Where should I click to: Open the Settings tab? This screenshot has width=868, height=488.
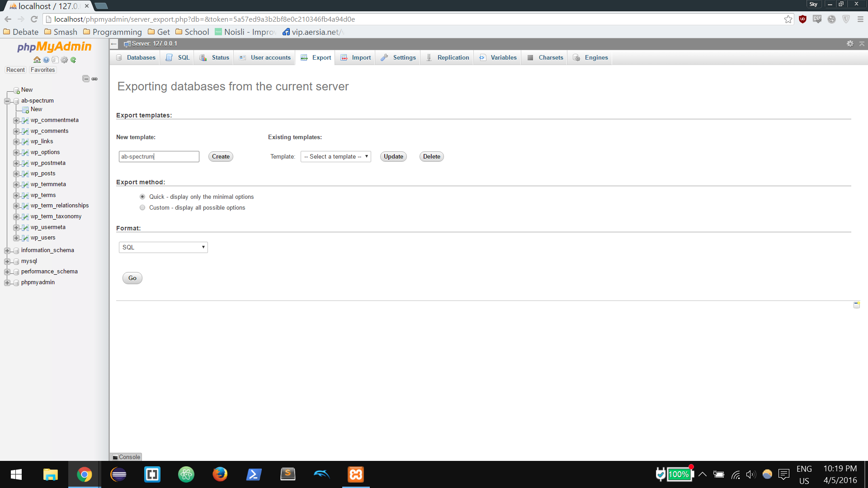[x=398, y=57]
